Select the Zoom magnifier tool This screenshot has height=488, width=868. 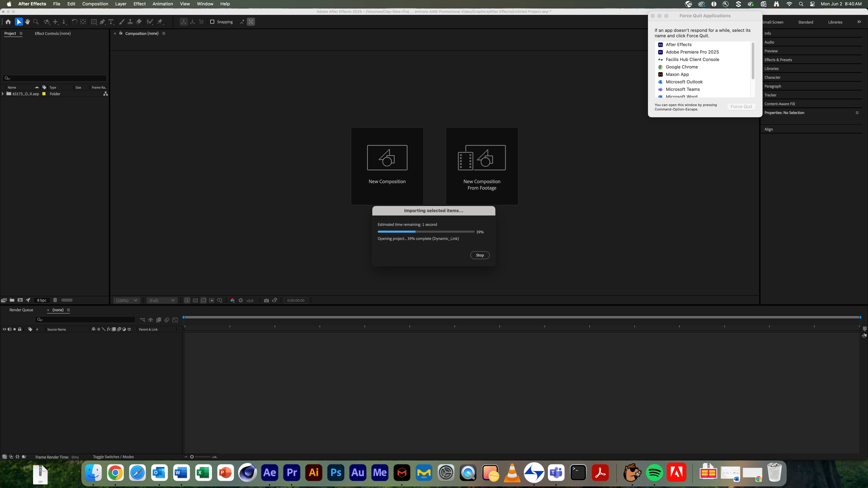(x=36, y=22)
